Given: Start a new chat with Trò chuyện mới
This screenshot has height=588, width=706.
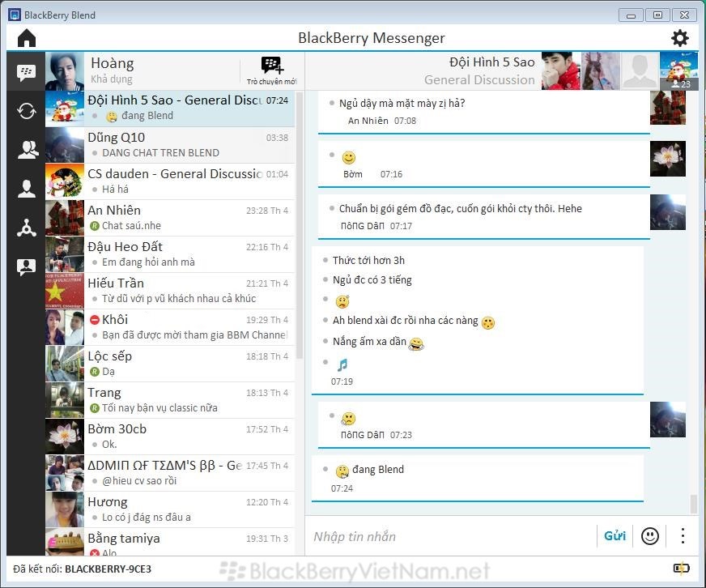Looking at the screenshot, I should tap(272, 70).
